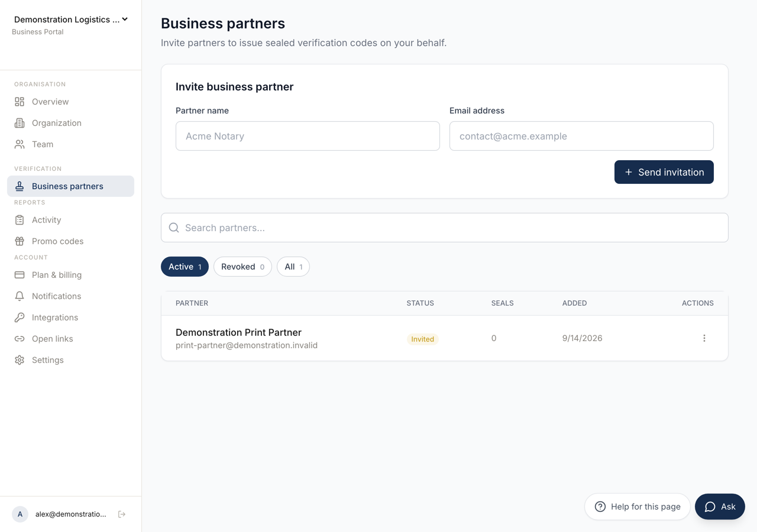
Task: Click the Open links chain icon
Action: pos(20,339)
